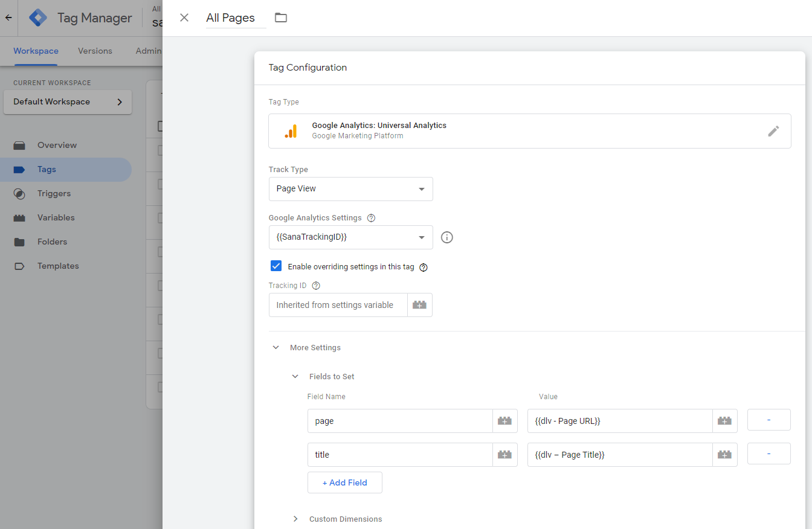Click the Tracking ID input field

tap(338, 305)
